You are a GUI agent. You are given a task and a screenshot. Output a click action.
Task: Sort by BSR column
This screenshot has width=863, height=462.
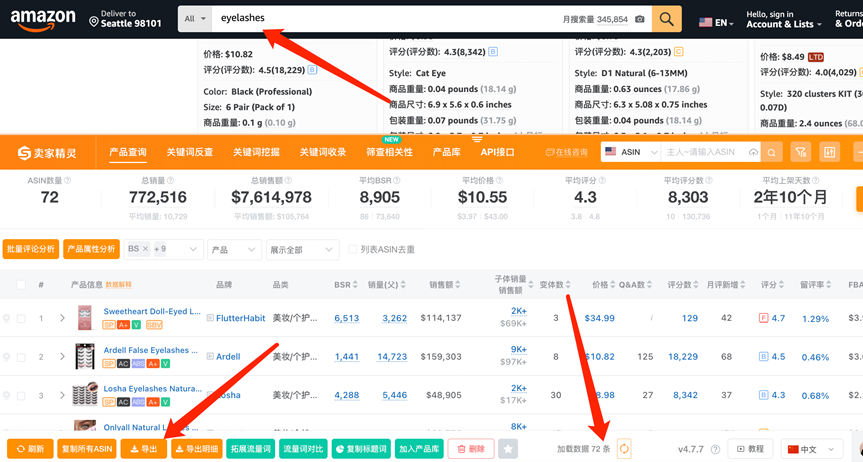346,285
